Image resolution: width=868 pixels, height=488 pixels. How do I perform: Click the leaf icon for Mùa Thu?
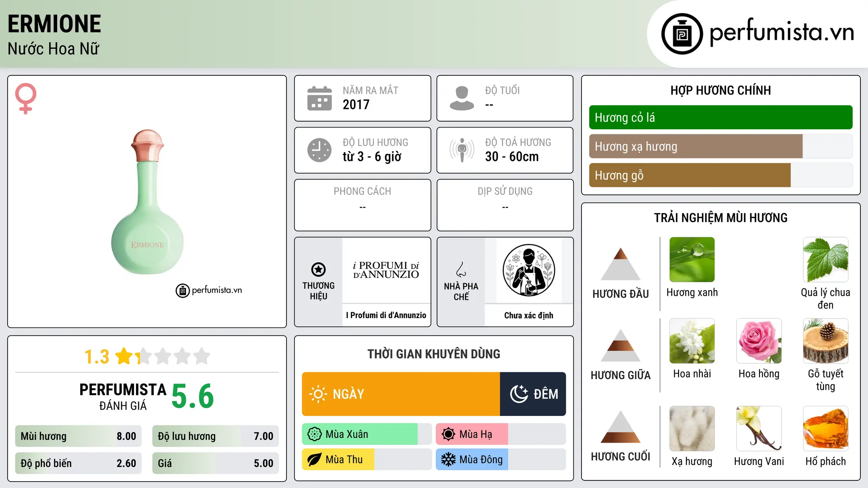pos(314,460)
